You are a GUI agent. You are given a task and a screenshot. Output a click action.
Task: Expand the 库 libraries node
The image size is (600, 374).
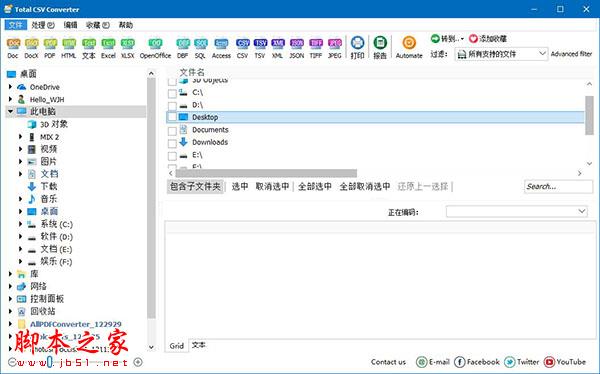click(x=11, y=274)
